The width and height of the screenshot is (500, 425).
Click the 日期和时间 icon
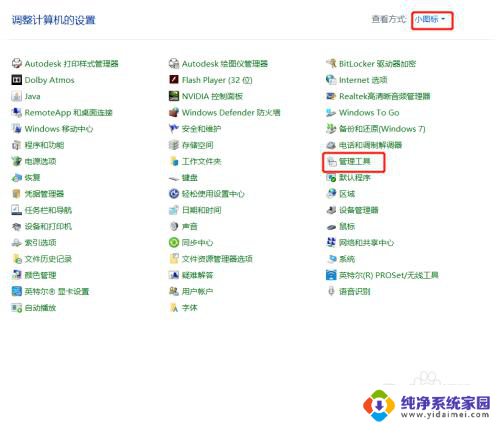174,210
